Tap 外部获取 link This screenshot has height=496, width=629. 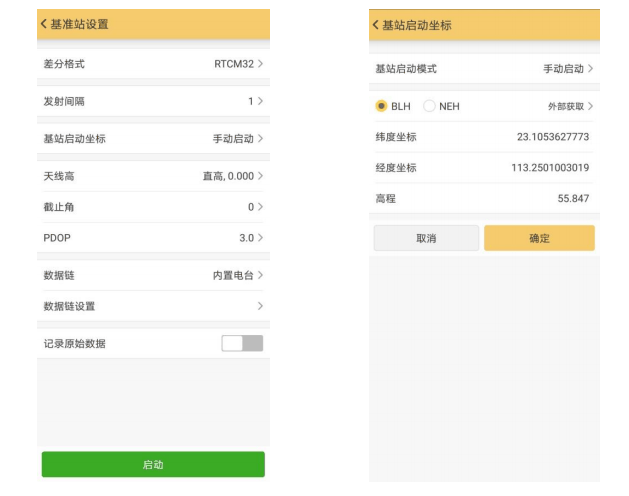569,106
